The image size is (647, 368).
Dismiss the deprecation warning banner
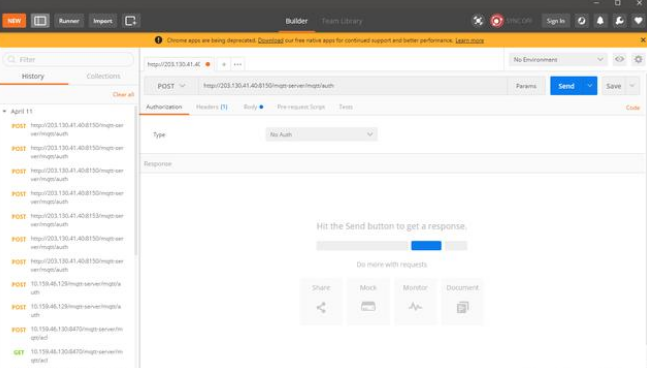[x=642, y=40]
